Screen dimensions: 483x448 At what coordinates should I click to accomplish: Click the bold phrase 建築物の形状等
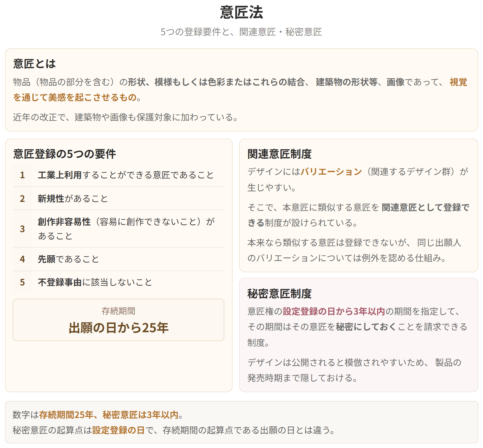(347, 82)
